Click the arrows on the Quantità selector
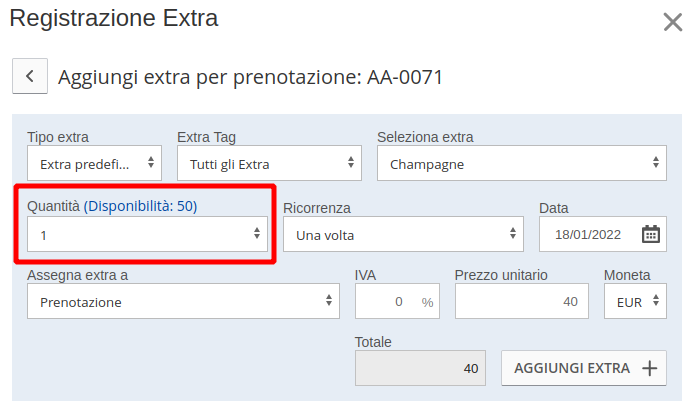 (257, 233)
